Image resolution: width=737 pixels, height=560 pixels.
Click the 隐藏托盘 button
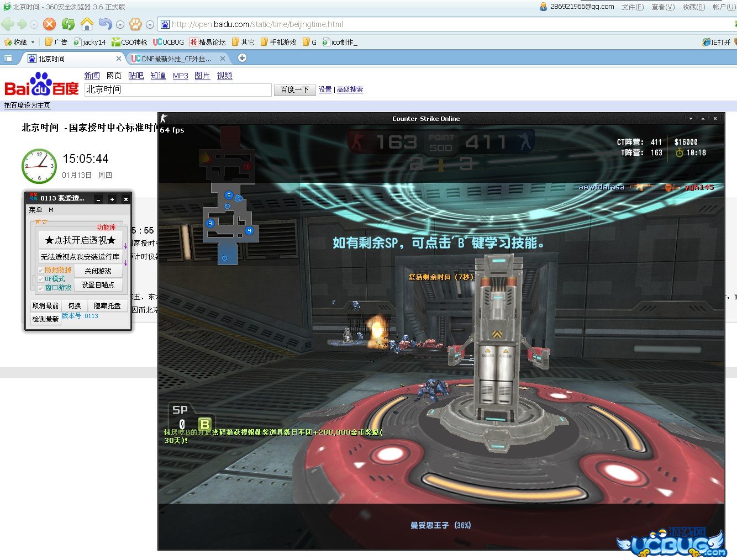coord(108,306)
